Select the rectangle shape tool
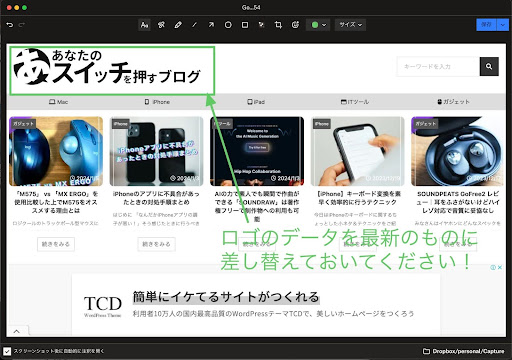This screenshot has width=512, height=360. pyautogui.click(x=245, y=25)
